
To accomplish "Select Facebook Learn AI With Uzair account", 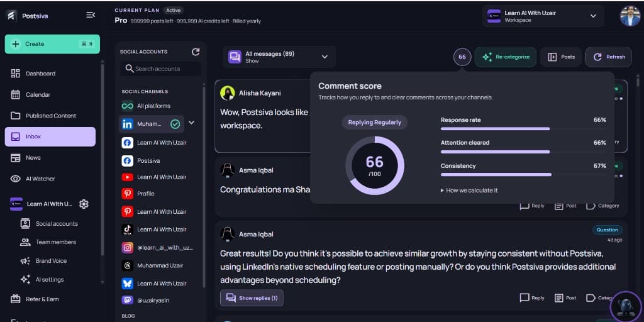I will click(x=162, y=143).
